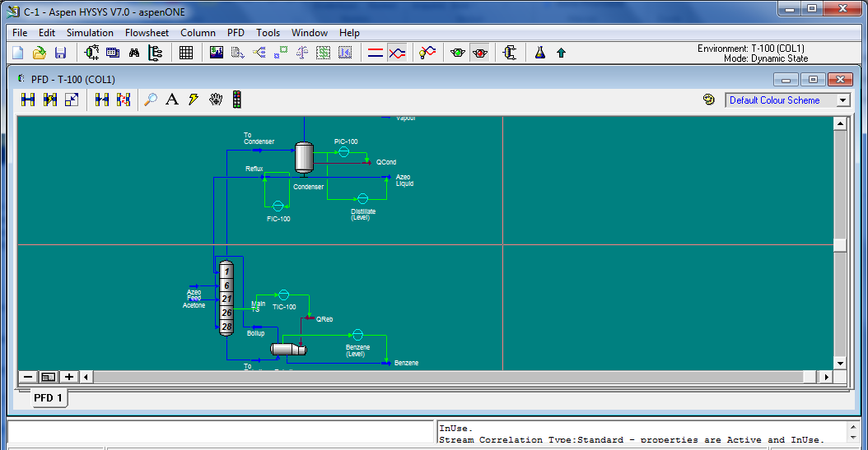Open the Dynamics Assistant lightbulb icon
Screen dimensions: 868x450
coord(427,53)
